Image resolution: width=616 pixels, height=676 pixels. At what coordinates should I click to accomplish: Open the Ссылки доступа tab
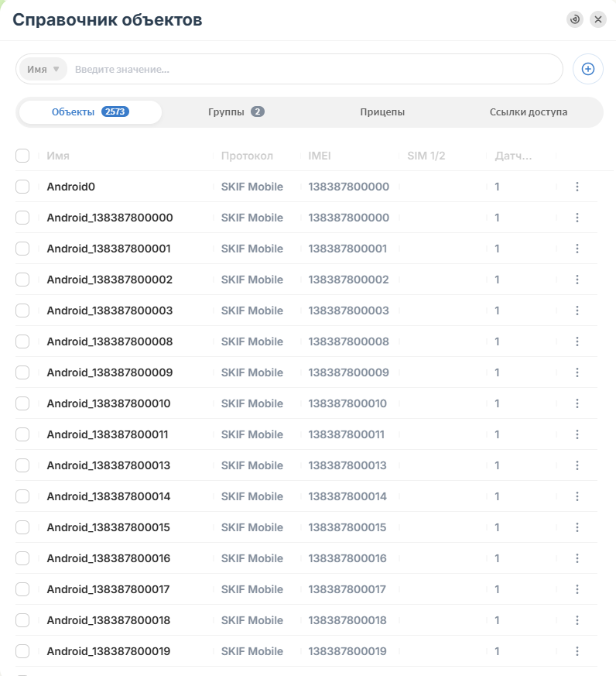(528, 112)
